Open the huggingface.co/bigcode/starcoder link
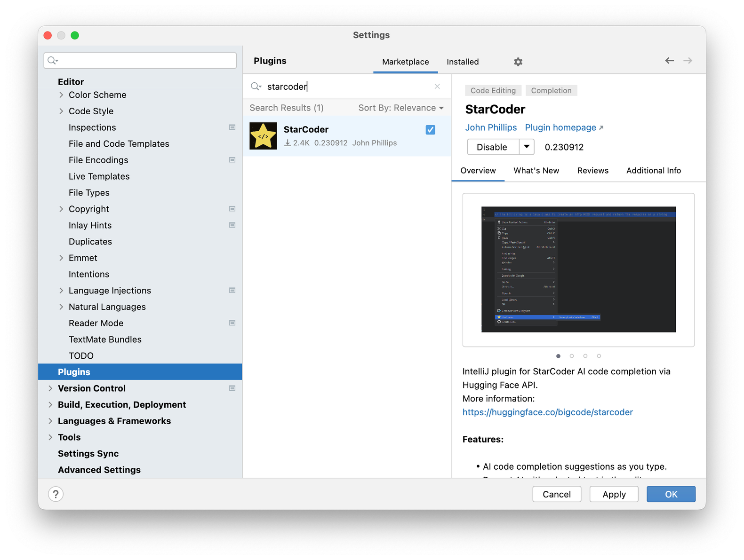The width and height of the screenshot is (744, 560). [547, 412]
